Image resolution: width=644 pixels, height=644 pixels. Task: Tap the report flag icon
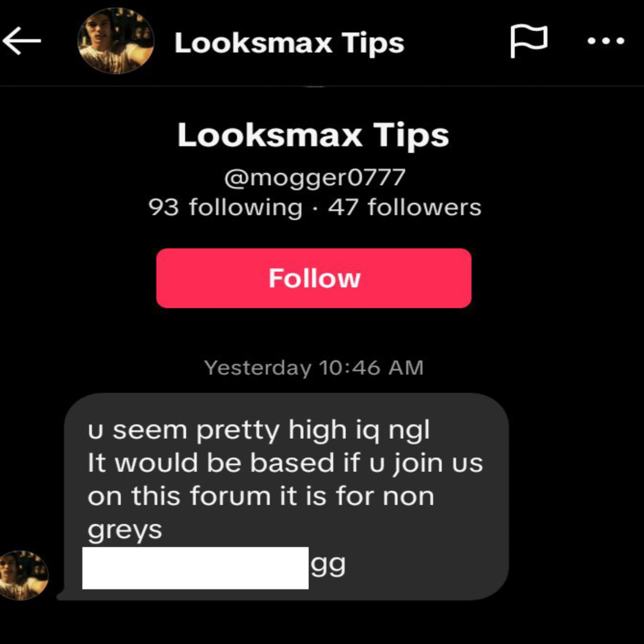pos(529,41)
